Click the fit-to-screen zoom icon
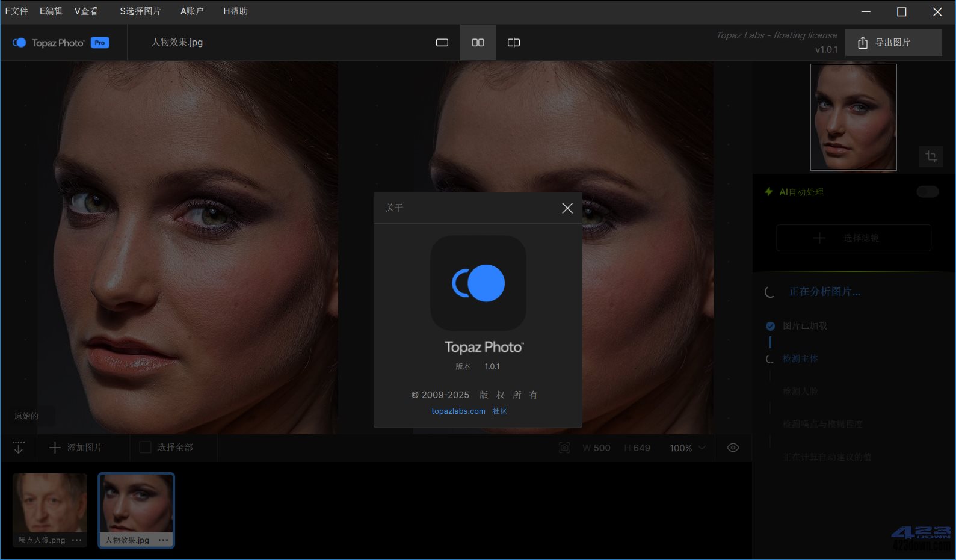The height and width of the screenshot is (560, 956). [x=564, y=448]
